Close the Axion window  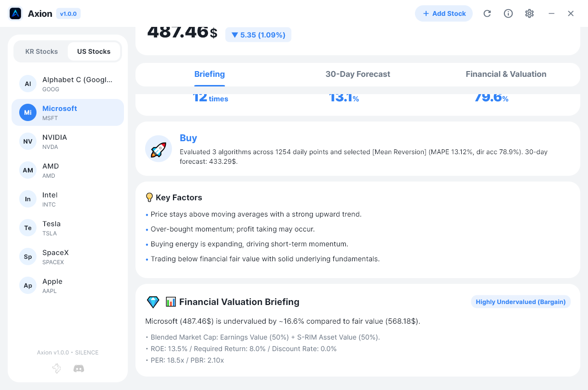pos(571,13)
